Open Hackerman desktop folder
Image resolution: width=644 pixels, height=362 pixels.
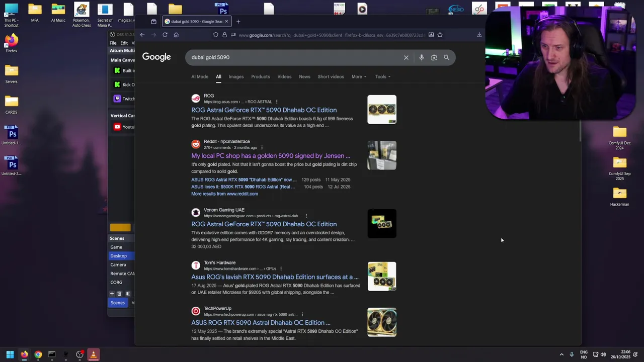(x=619, y=197)
